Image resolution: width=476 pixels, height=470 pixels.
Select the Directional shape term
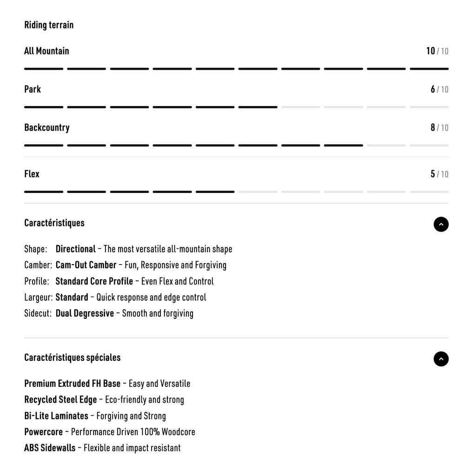pyautogui.click(x=75, y=249)
